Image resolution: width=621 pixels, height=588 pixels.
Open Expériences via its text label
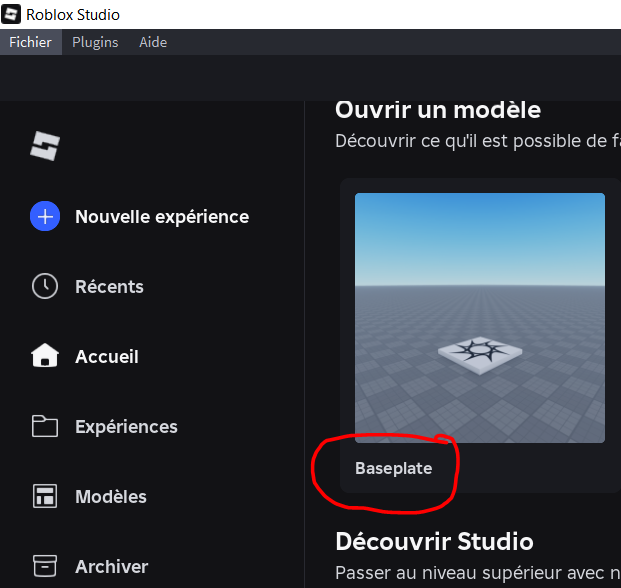click(126, 426)
